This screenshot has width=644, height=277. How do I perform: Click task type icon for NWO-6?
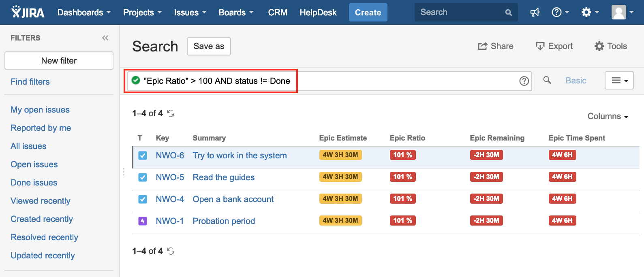coord(143,156)
